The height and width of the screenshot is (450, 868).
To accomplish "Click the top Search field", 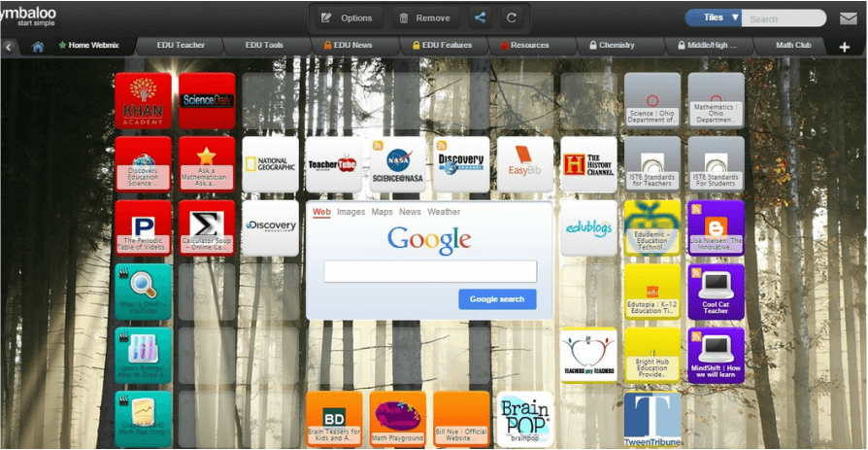I will tap(783, 18).
